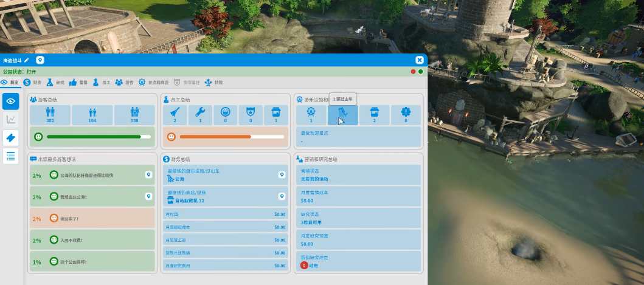Screen dimensions: 644x285
Task: Open most profitable ride 公海
Action: pyautogui.click(x=226, y=175)
